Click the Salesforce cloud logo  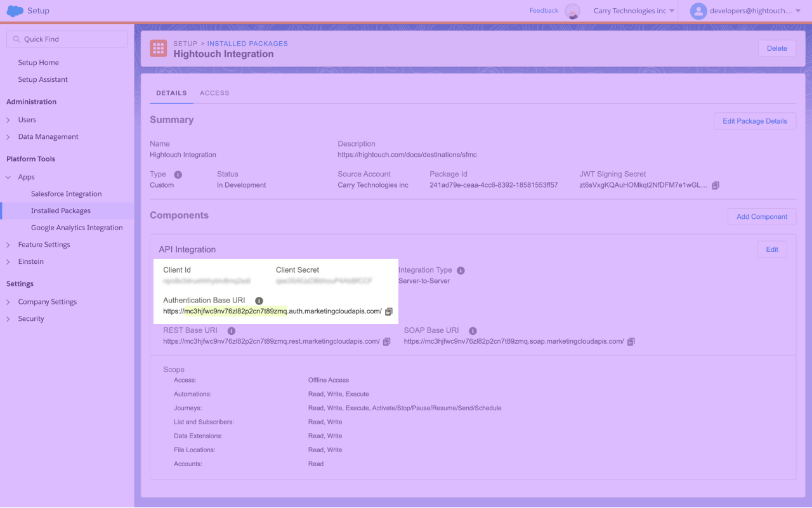point(15,11)
